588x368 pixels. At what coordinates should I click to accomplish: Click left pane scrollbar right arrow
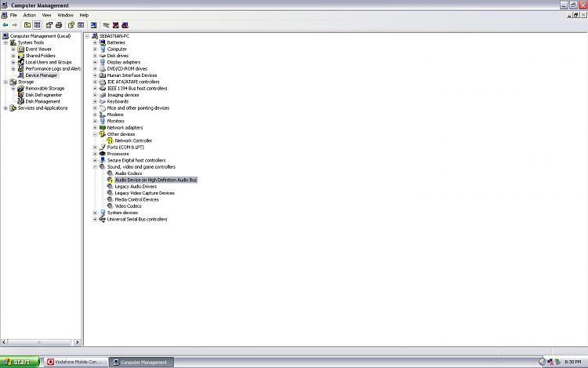click(x=78, y=342)
